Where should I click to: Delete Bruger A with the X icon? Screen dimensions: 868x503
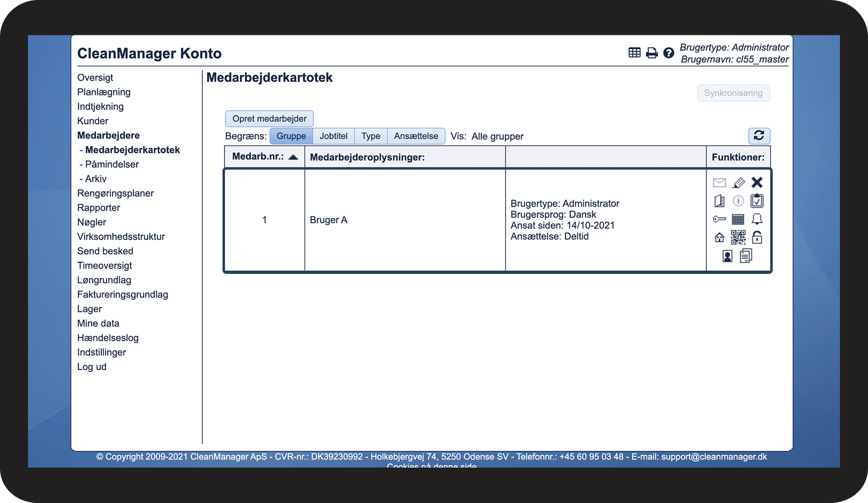coord(757,182)
